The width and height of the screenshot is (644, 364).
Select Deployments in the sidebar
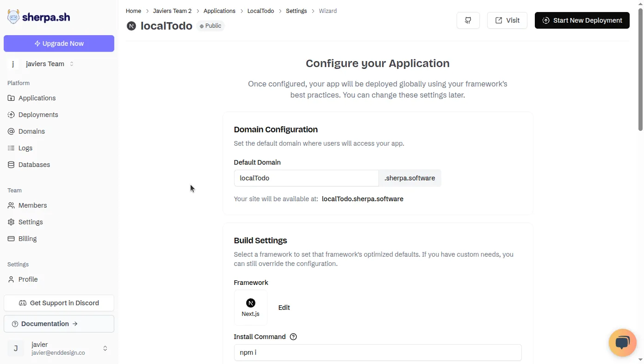(x=37, y=114)
